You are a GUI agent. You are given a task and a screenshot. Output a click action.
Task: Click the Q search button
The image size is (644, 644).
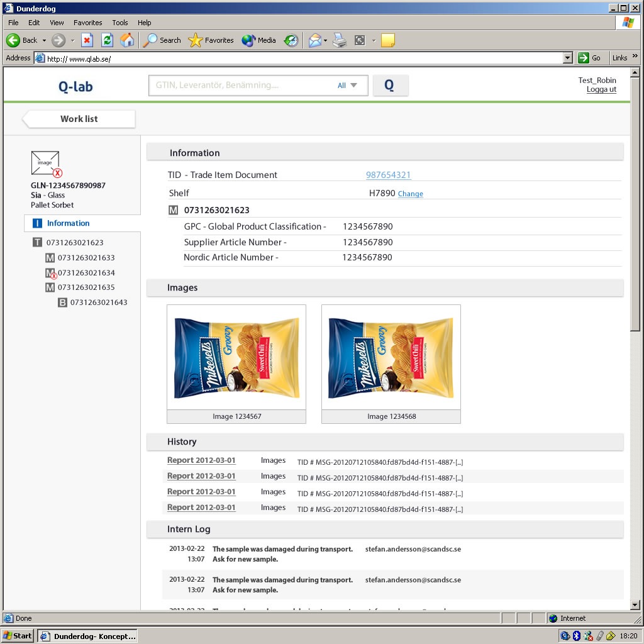point(390,86)
